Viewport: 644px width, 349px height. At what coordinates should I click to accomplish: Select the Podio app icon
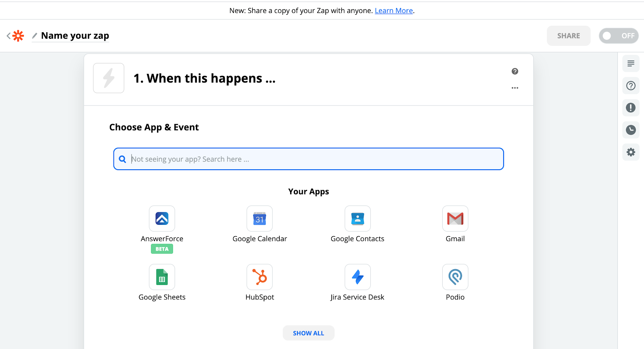tap(455, 277)
